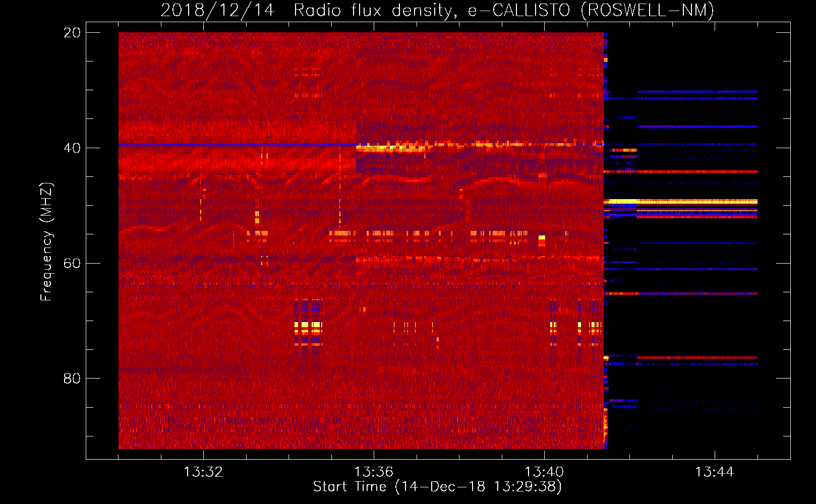Click the '13:40' time tick label
This screenshot has width=816, height=504.
[x=544, y=472]
